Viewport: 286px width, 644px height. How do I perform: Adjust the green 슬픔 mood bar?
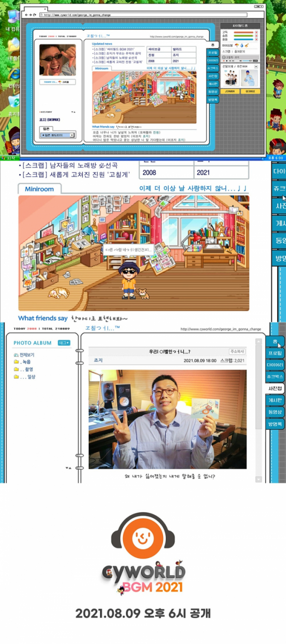244,36
